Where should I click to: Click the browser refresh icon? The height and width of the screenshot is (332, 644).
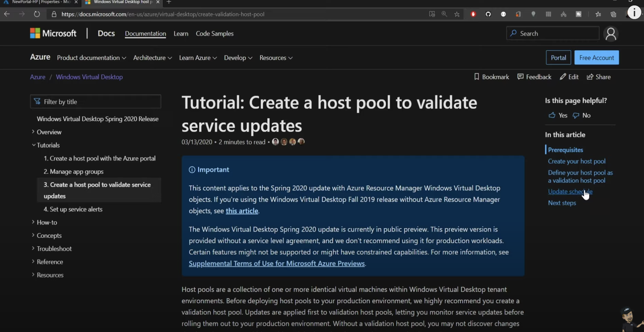pos(37,14)
